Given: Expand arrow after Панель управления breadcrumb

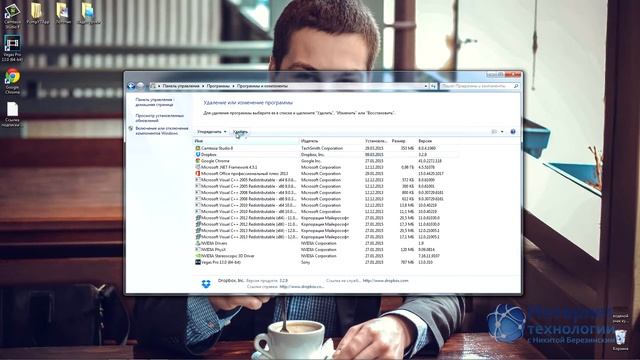Looking at the screenshot, I should (203, 86).
